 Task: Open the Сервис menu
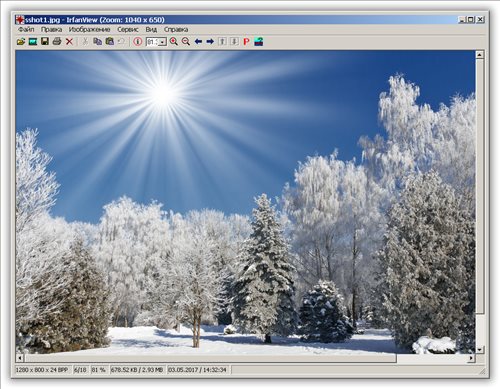tap(128, 29)
